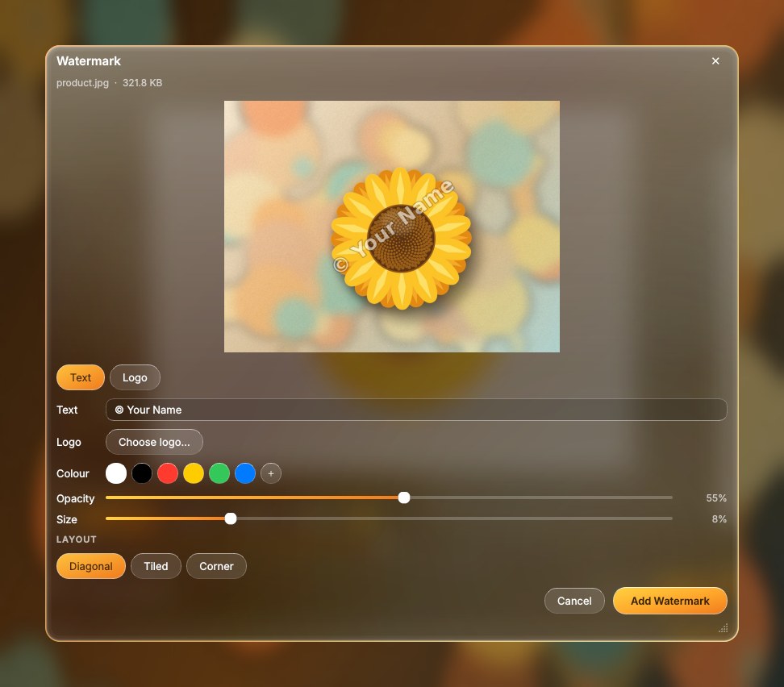Select the Diagonal layout option
The width and height of the screenshot is (784, 687).
[91, 566]
